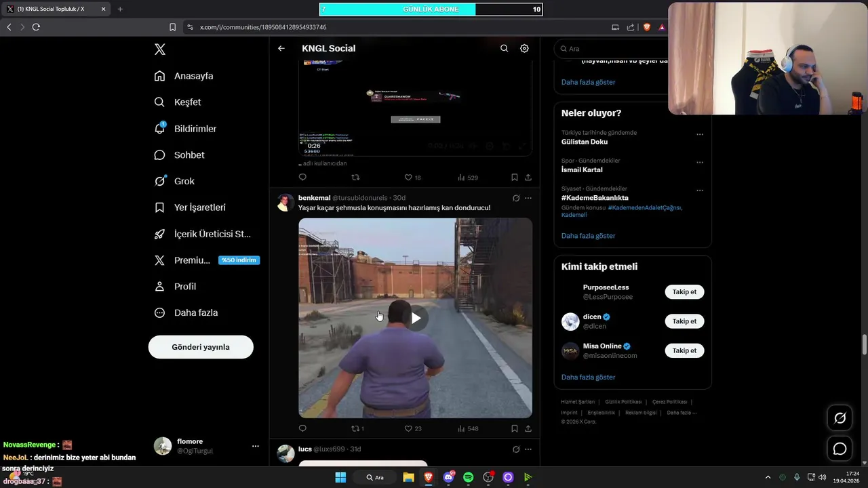
Task: Bookmark the post with 529 views
Action: tap(515, 178)
